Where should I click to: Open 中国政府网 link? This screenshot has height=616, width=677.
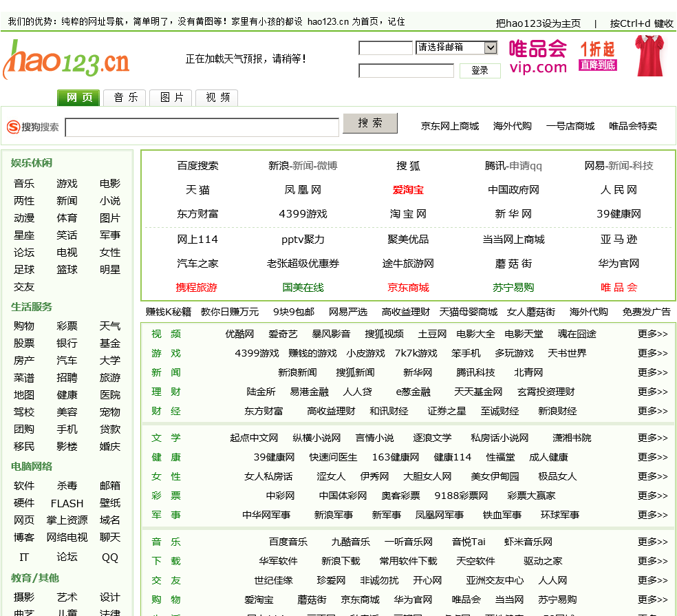pos(513,190)
